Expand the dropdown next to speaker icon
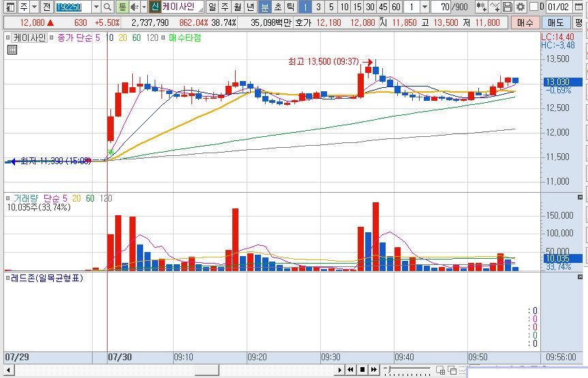This screenshot has height=378, width=588. (144, 7)
